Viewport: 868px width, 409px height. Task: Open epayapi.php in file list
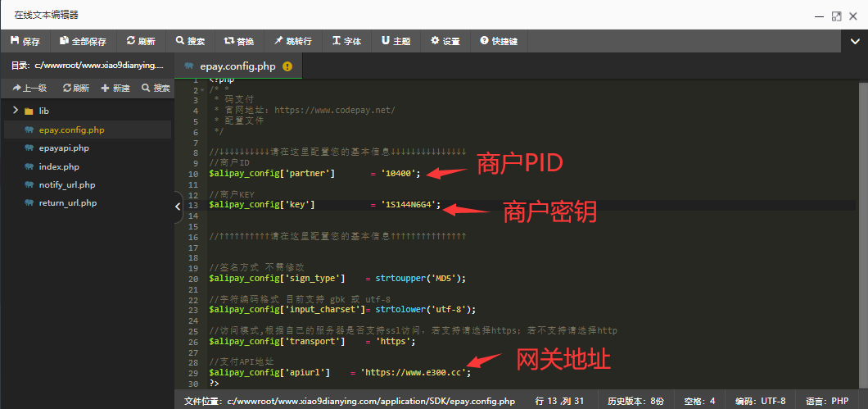64,148
